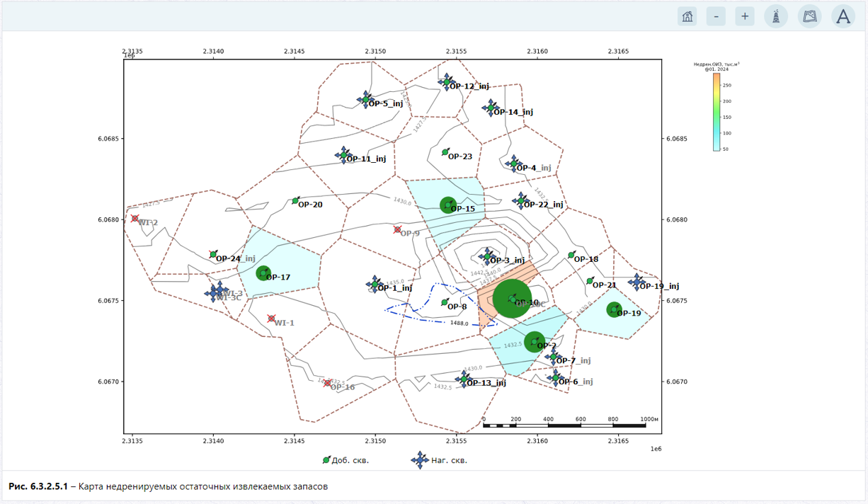
Task: Click the OP-15 well circle
Action: [x=448, y=205]
